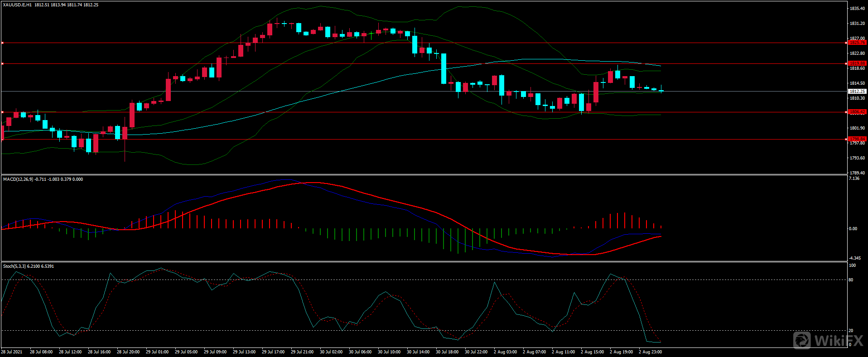Screen dimensions: 868x357
Task: Click the WikiFX logo icon watermark
Action: [802, 340]
